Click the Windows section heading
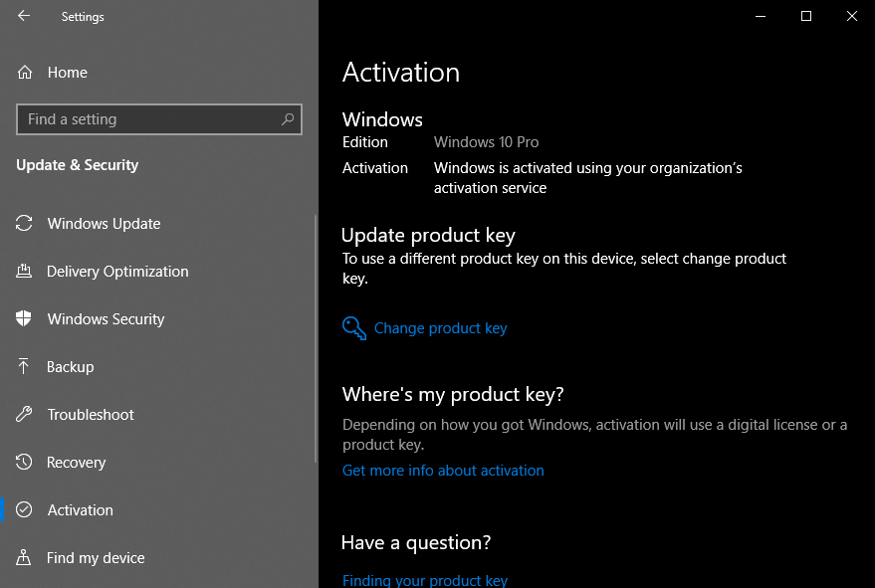This screenshot has height=588, width=875. coord(382,119)
